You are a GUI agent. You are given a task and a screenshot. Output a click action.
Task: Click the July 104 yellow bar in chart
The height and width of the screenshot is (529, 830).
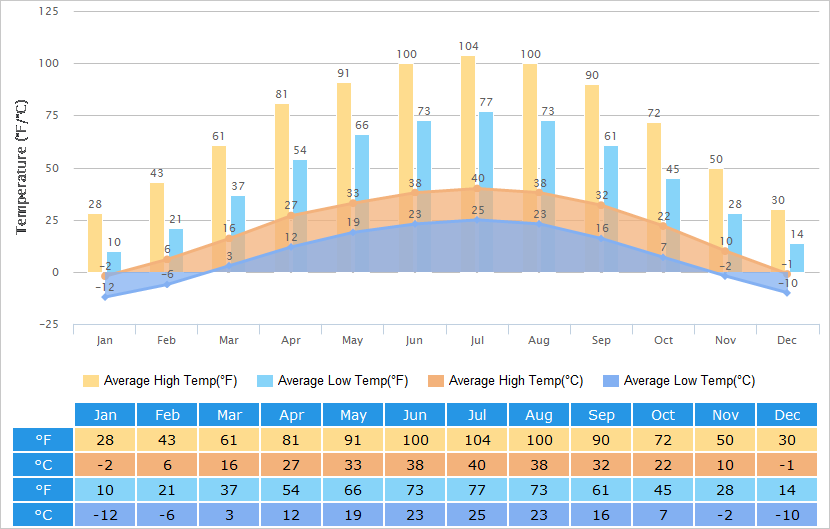[468, 164]
